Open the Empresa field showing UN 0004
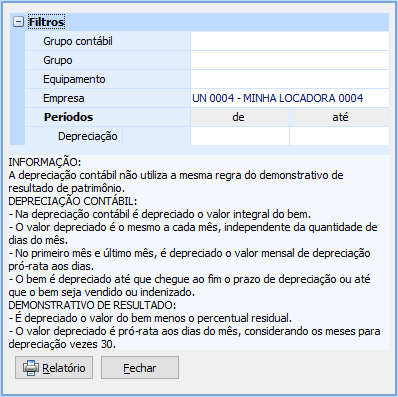 [x=290, y=98]
